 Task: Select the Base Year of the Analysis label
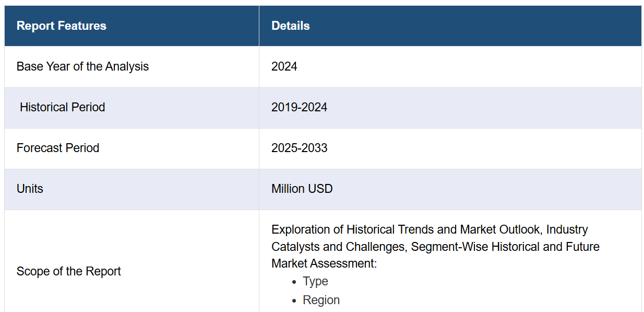[x=82, y=67]
